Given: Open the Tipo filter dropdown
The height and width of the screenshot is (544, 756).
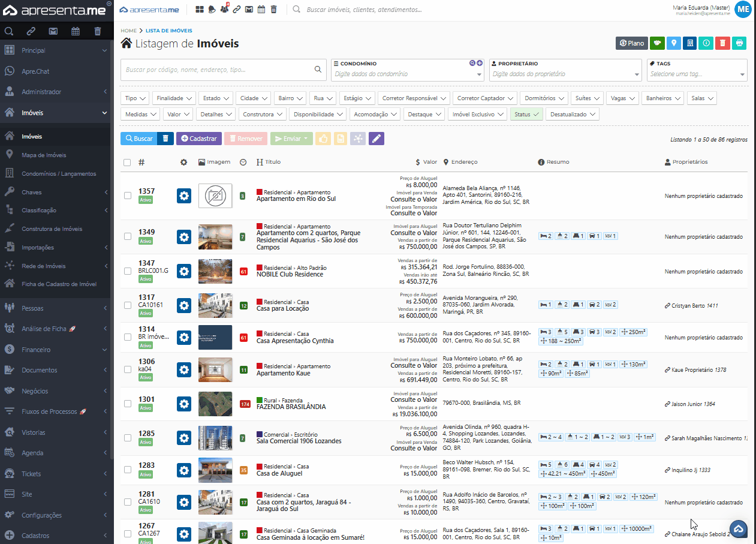Looking at the screenshot, I should click(135, 98).
